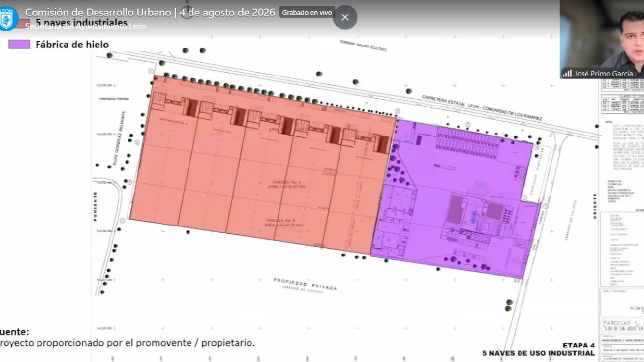The height and width of the screenshot is (362, 644).
Task: Click the video title 'Comisión de Desarrollo Urbano'
Action: pyautogui.click(x=98, y=12)
